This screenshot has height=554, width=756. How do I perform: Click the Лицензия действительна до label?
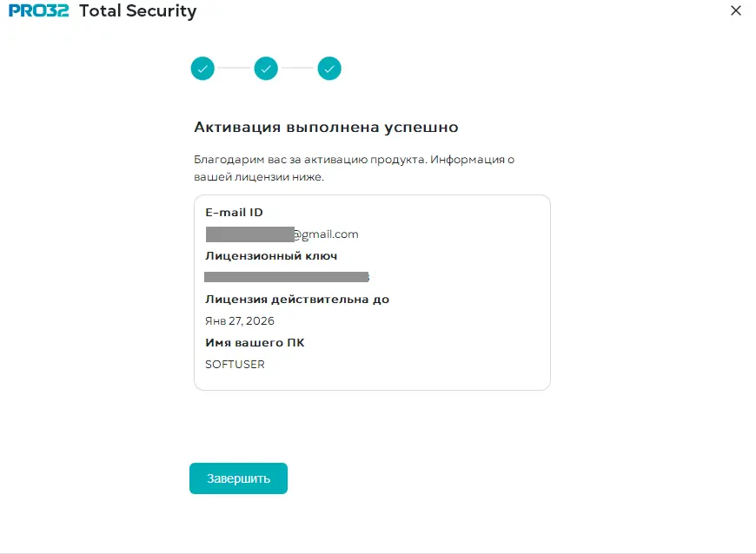297,300
